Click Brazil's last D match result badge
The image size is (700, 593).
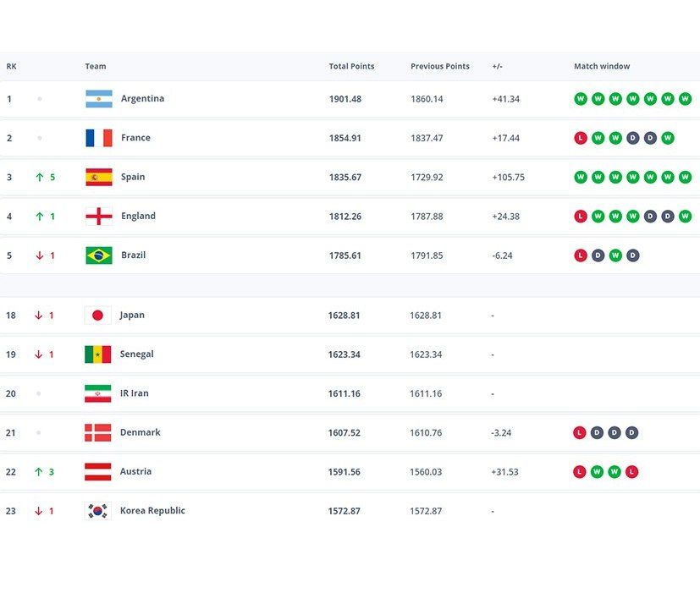click(632, 255)
